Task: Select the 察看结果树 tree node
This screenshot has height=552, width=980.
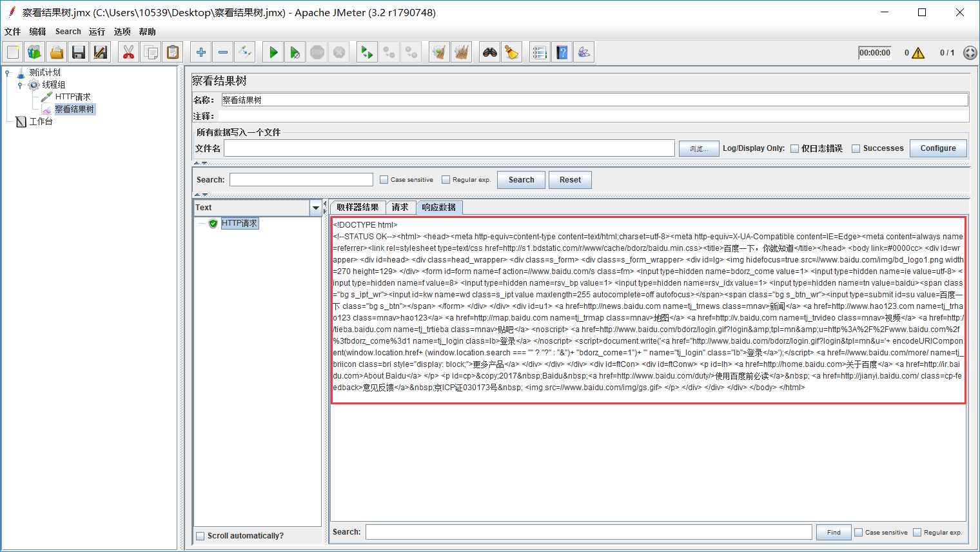Action: (75, 109)
